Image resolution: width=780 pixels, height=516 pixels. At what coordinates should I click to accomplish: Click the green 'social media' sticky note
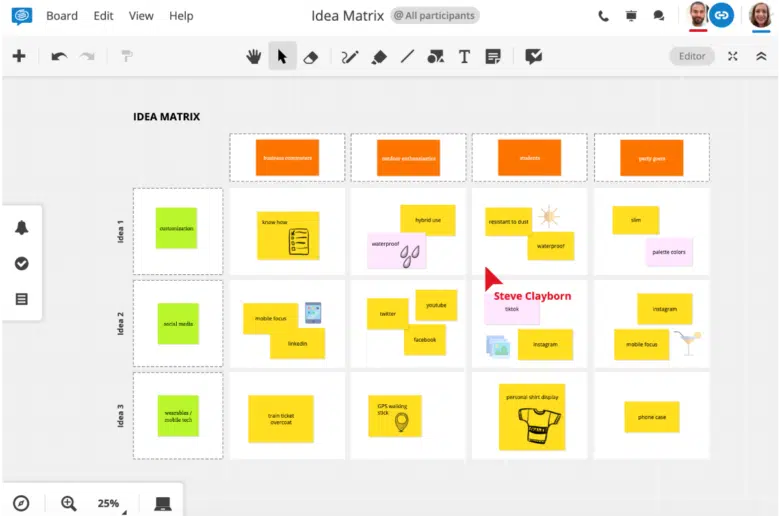[x=178, y=324]
